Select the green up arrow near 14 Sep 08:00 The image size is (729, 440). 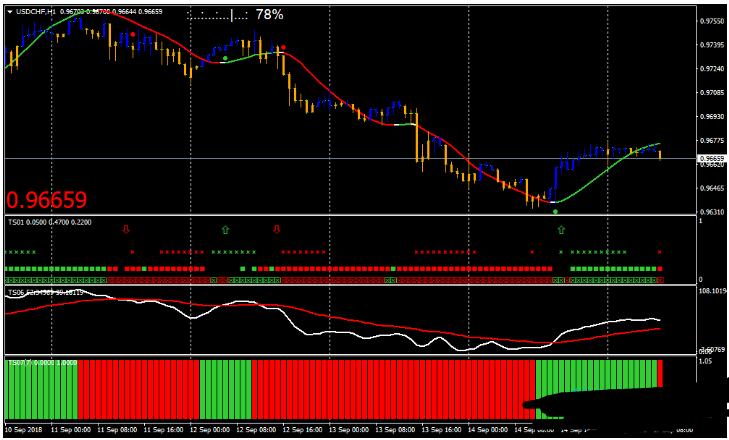(x=561, y=229)
